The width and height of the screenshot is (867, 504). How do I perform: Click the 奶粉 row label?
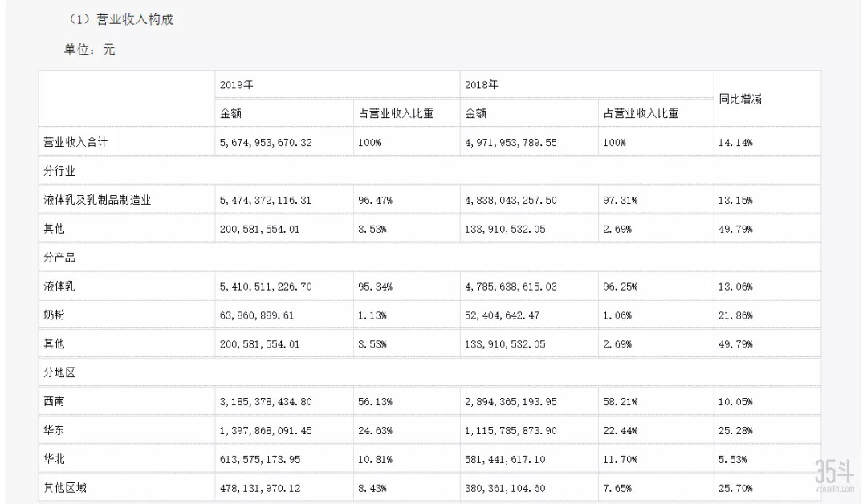(x=54, y=315)
